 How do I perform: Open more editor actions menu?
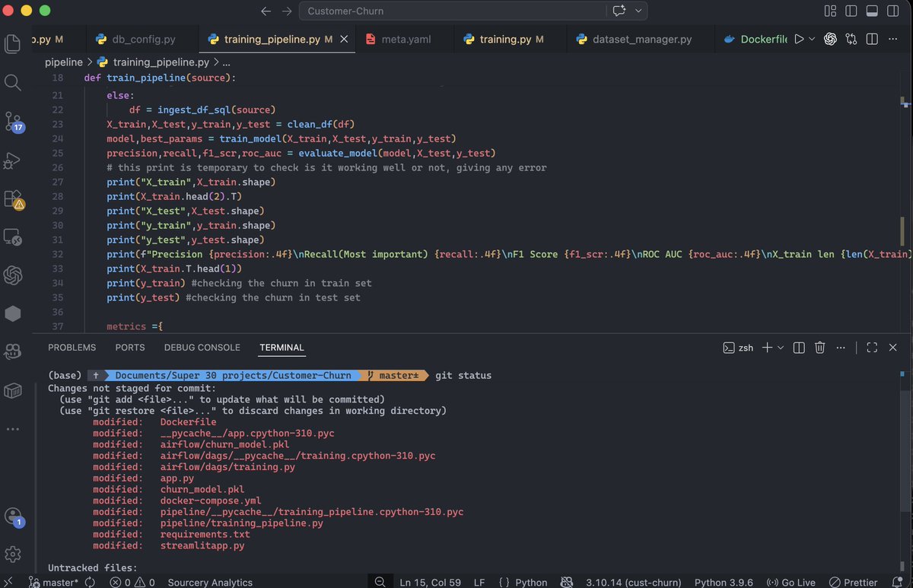pyautogui.click(x=893, y=39)
